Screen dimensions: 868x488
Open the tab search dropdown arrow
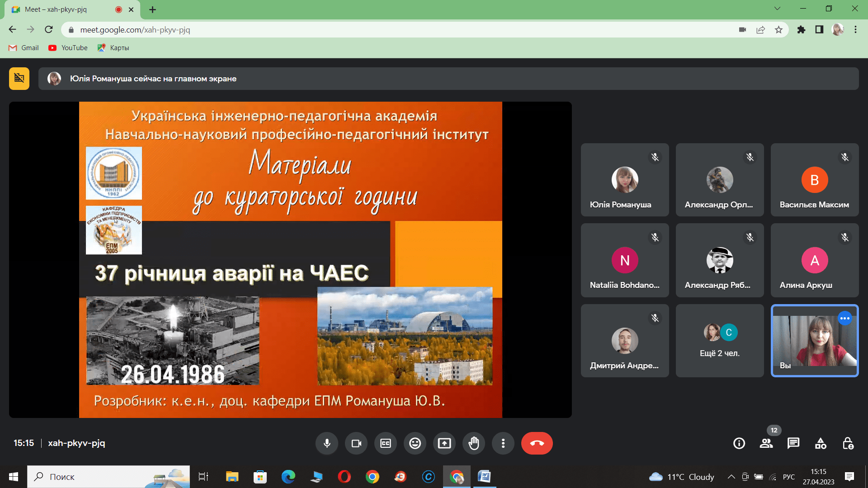click(x=777, y=9)
